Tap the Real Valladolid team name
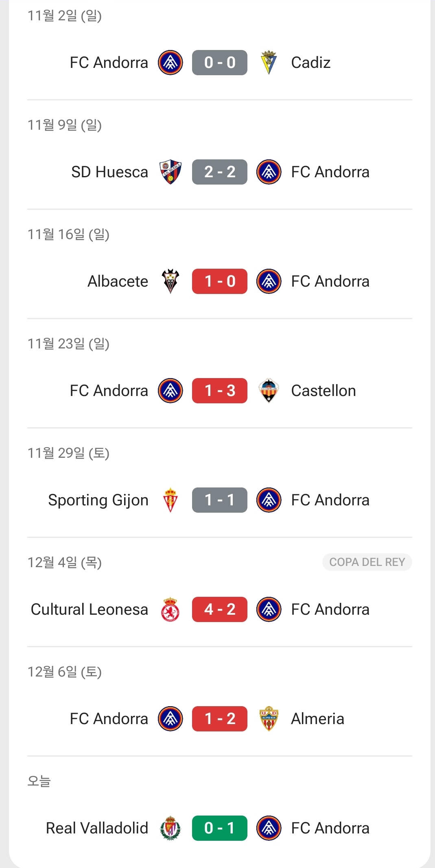This screenshot has height=868, width=435. 97,828
